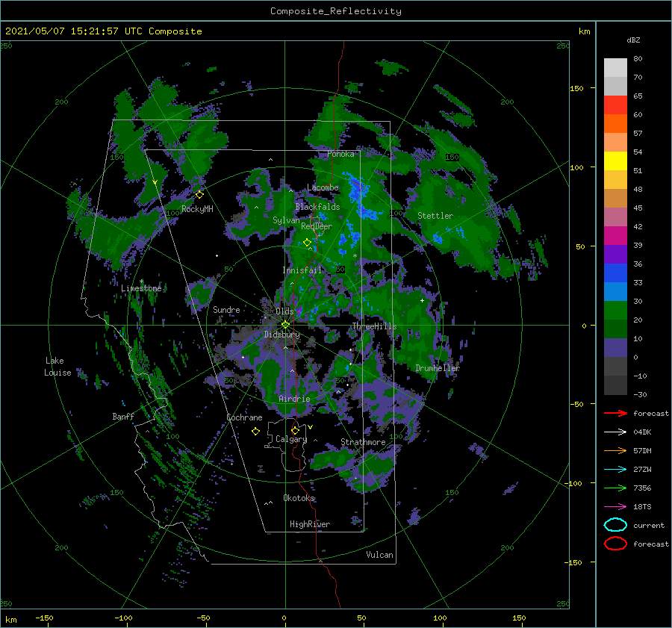This screenshot has width=672, height=628.
Task: Click the Composite_Reflectivity title text
Action: [x=336, y=11]
